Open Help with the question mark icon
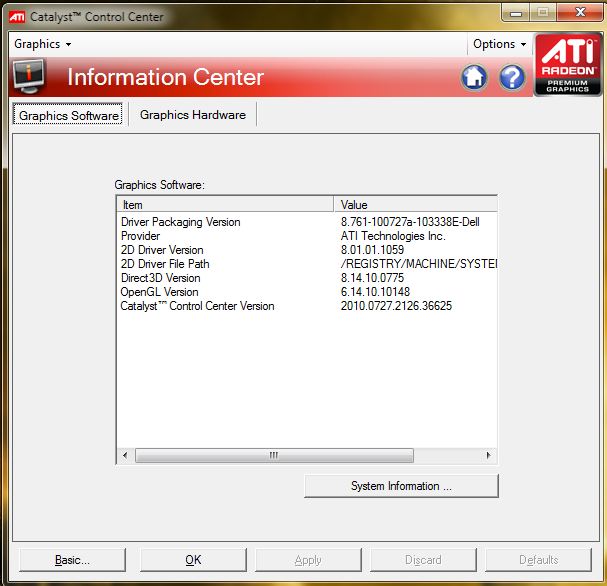The width and height of the screenshot is (607, 586). pyautogui.click(x=512, y=77)
